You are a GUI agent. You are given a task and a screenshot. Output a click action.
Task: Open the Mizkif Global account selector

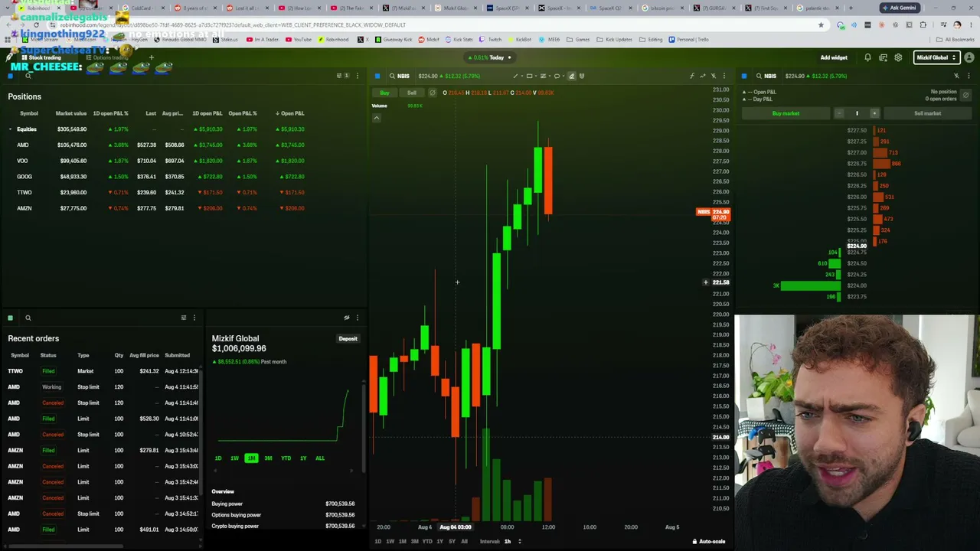[x=936, y=57]
